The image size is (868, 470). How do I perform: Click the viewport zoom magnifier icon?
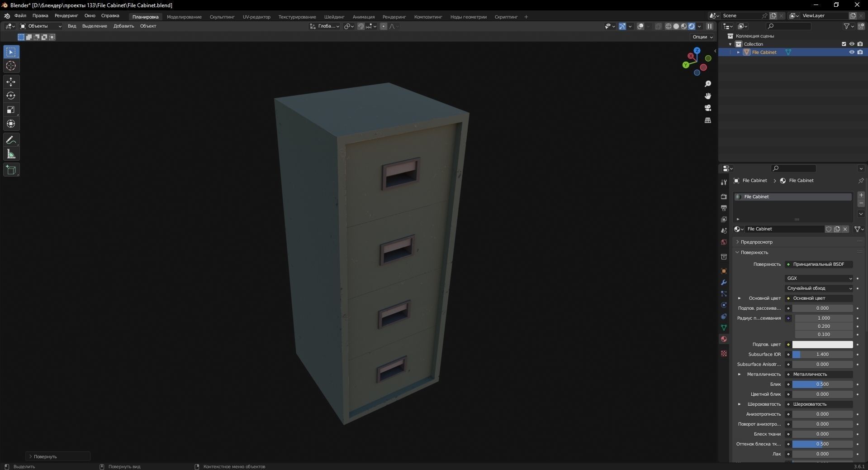(x=708, y=84)
